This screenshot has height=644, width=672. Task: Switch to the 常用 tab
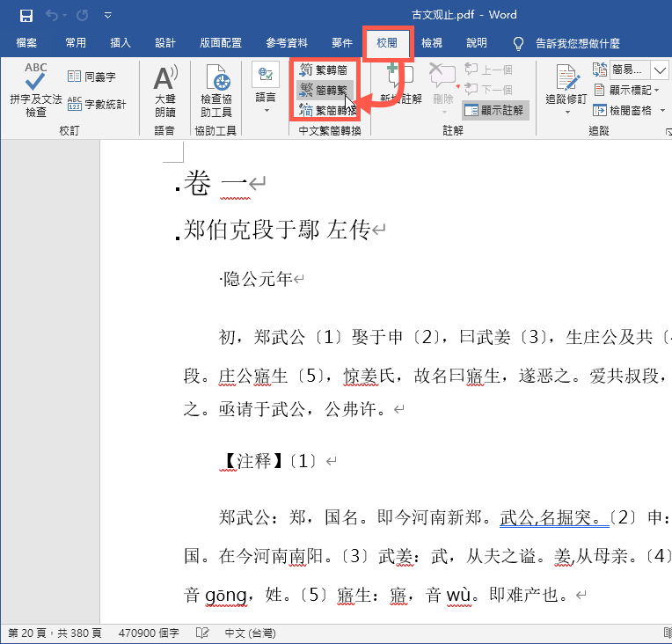[76, 43]
